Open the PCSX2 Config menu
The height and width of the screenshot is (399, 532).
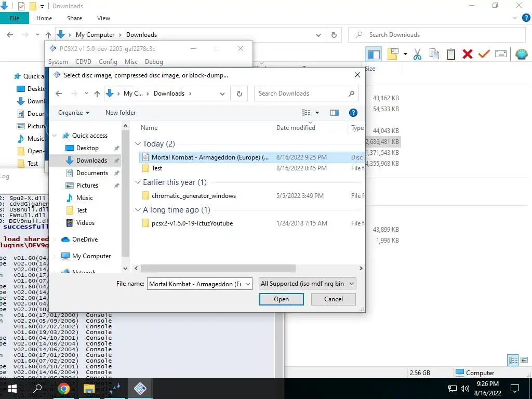[x=108, y=62]
